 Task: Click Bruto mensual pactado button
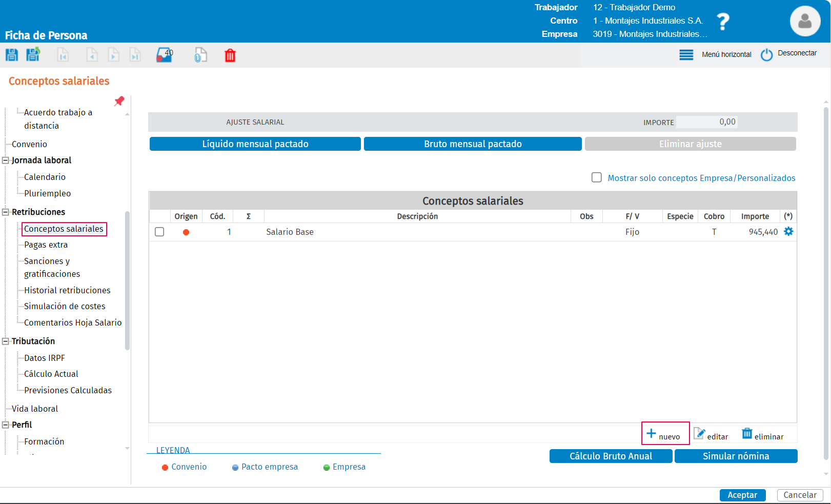click(x=473, y=144)
